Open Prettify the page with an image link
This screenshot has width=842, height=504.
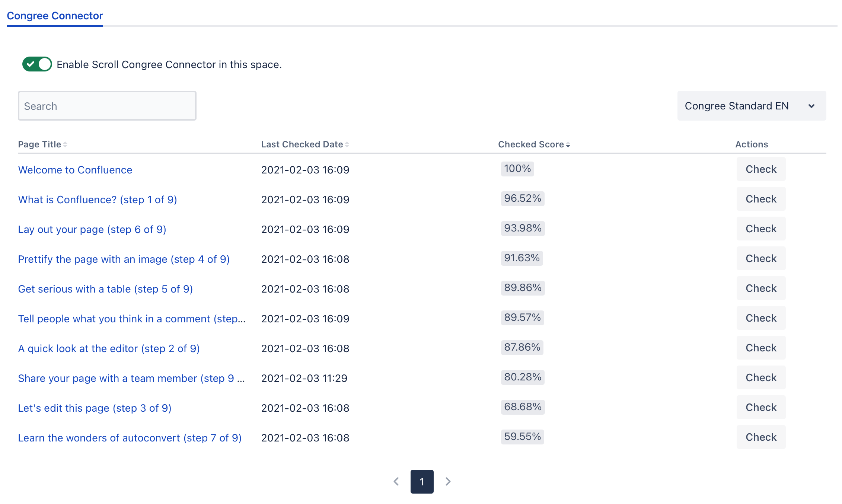point(124,259)
